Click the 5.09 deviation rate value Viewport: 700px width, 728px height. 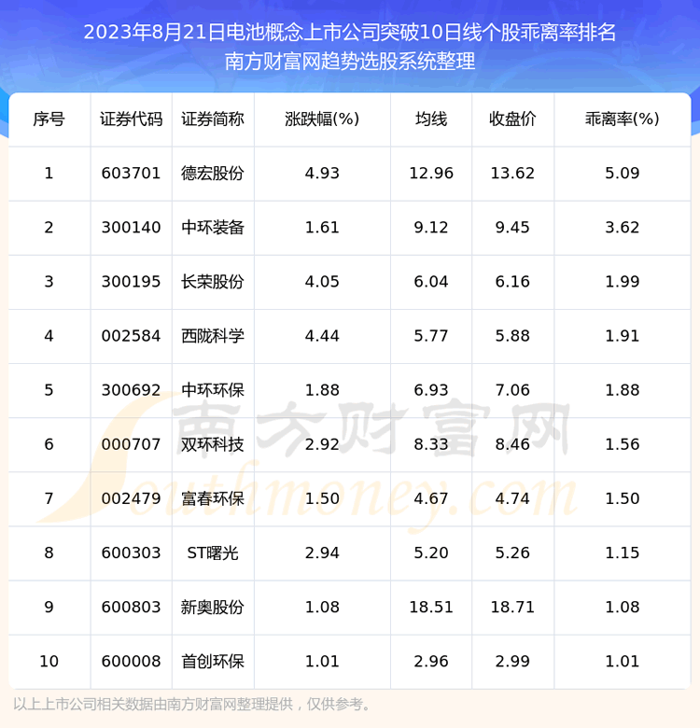coord(622,174)
